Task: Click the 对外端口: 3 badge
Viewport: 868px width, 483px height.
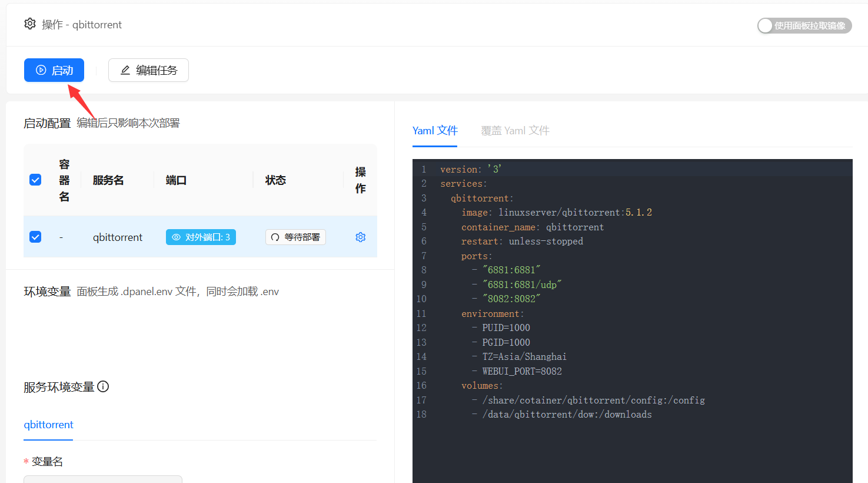Action: pyautogui.click(x=201, y=237)
